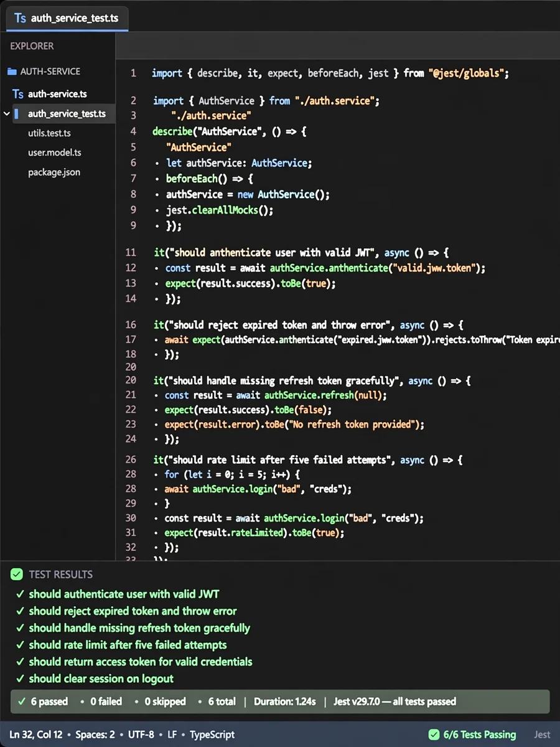Click line number 4 in the gutter
The image size is (560, 747).
133,131
